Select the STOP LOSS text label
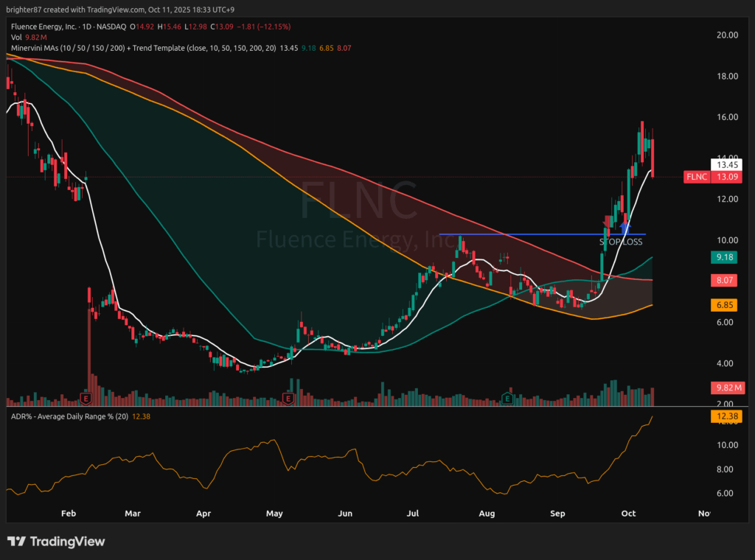The width and height of the screenshot is (755, 560). pos(620,241)
